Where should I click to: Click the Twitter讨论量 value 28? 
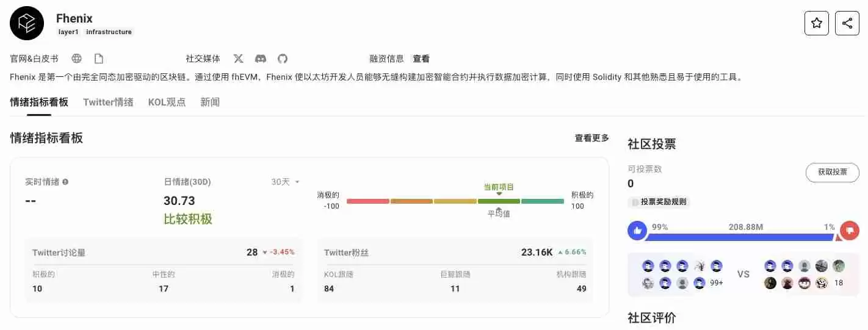point(252,252)
